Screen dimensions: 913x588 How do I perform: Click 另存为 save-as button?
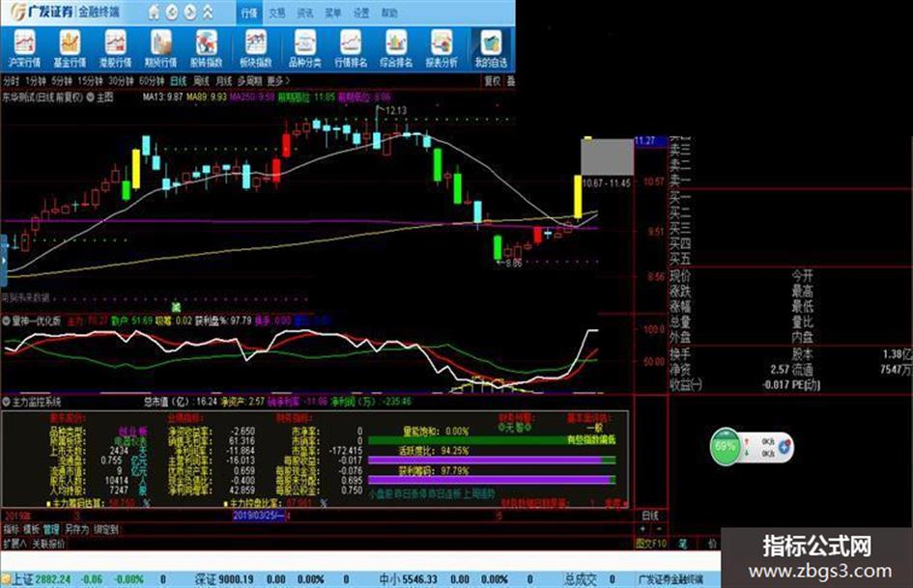click(77, 529)
